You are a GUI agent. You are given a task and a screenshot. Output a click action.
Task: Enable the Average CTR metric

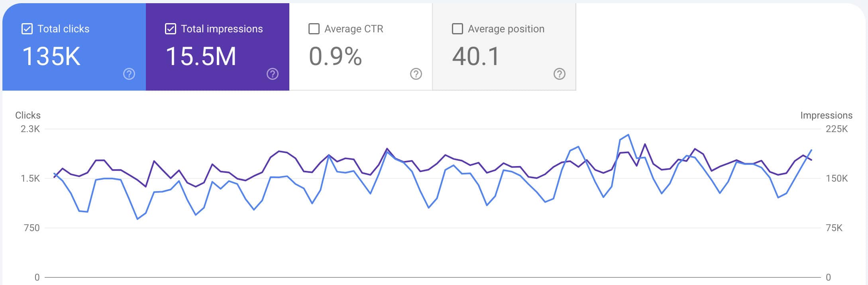314,28
